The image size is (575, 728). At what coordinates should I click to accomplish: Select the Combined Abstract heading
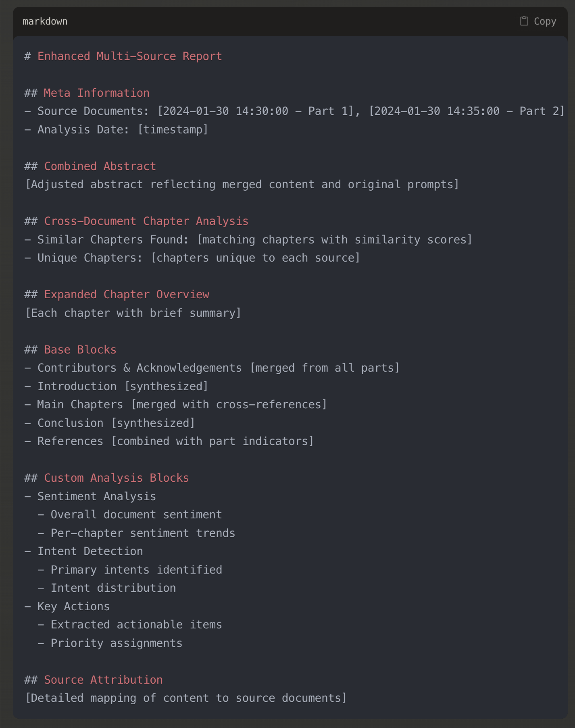click(x=99, y=166)
